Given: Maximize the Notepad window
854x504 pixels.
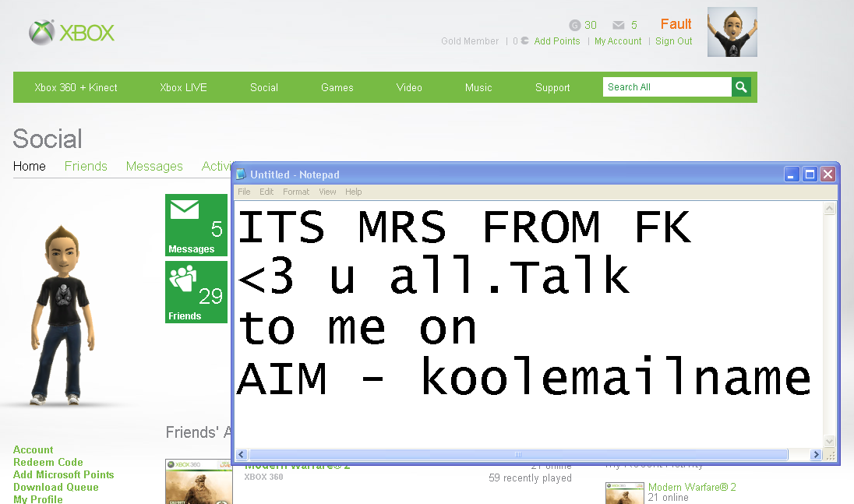Looking at the screenshot, I should click(x=810, y=174).
